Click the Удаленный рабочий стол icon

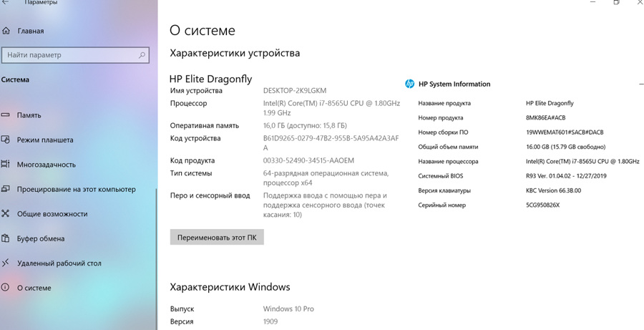coord(5,263)
